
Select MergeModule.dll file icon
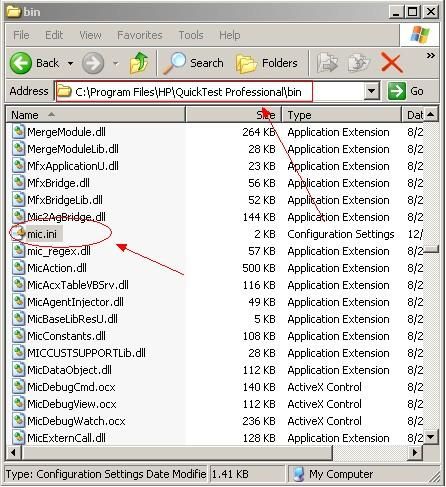[x=19, y=132]
